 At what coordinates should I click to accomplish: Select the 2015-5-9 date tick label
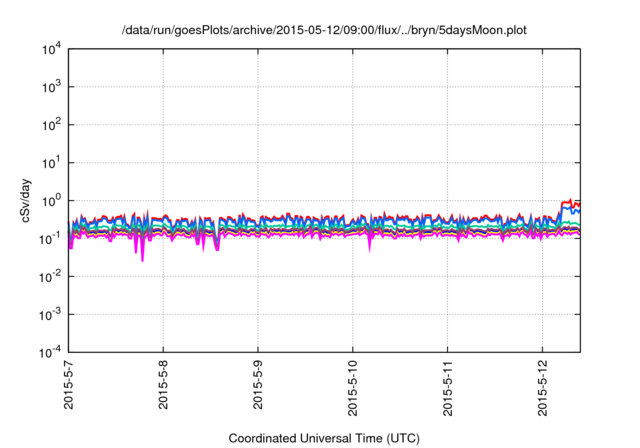(258, 384)
